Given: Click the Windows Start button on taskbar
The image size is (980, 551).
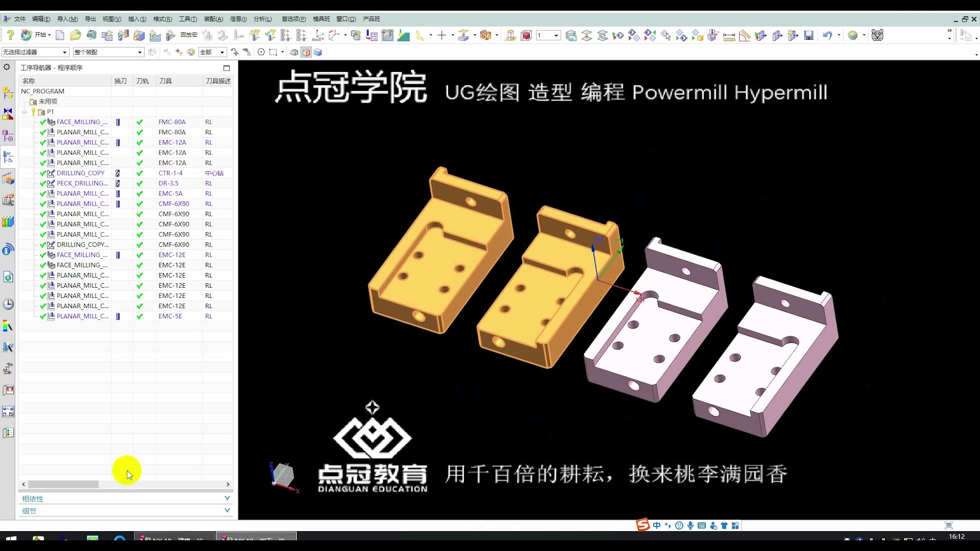Looking at the screenshot, I should (11, 537).
